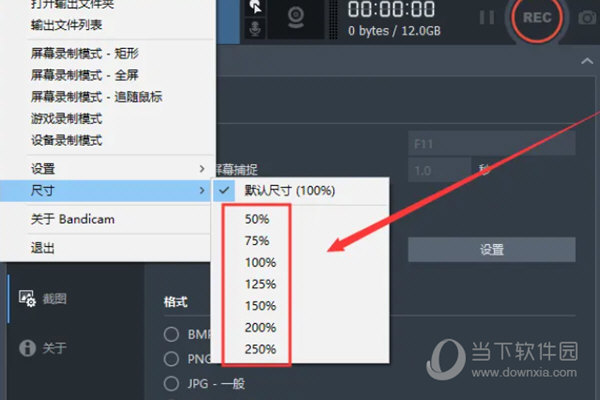Choose 关于 Bandicam menu entry

[73, 219]
